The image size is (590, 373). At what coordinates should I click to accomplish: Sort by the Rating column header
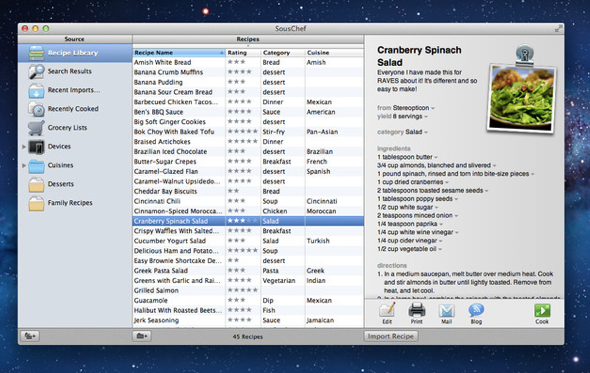243,53
